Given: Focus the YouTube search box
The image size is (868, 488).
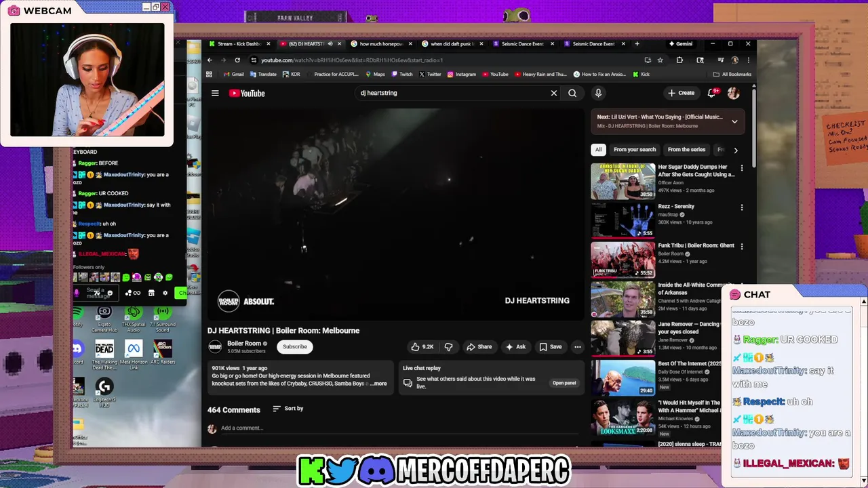Looking at the screenshot, I should click(451, 93).
